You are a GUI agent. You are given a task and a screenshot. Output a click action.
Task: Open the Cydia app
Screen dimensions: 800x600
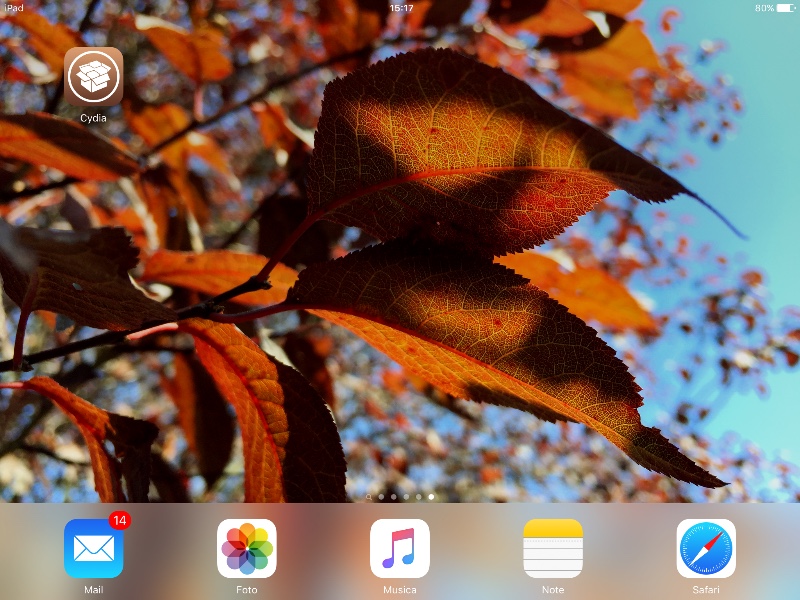[x=93, y=77]
